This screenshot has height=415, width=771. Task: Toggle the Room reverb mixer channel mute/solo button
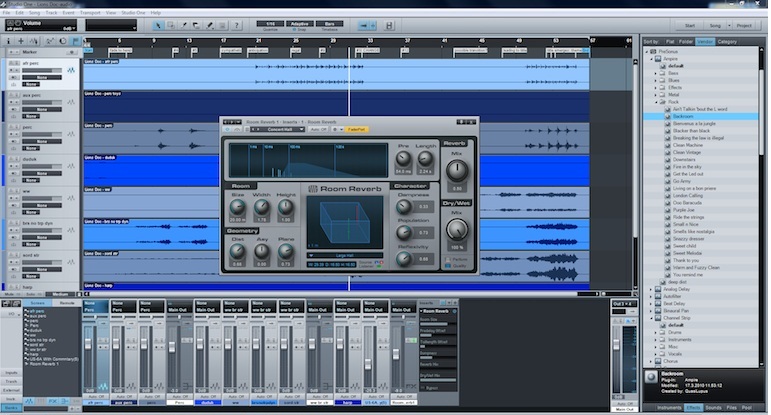click(x=411, y=340)
